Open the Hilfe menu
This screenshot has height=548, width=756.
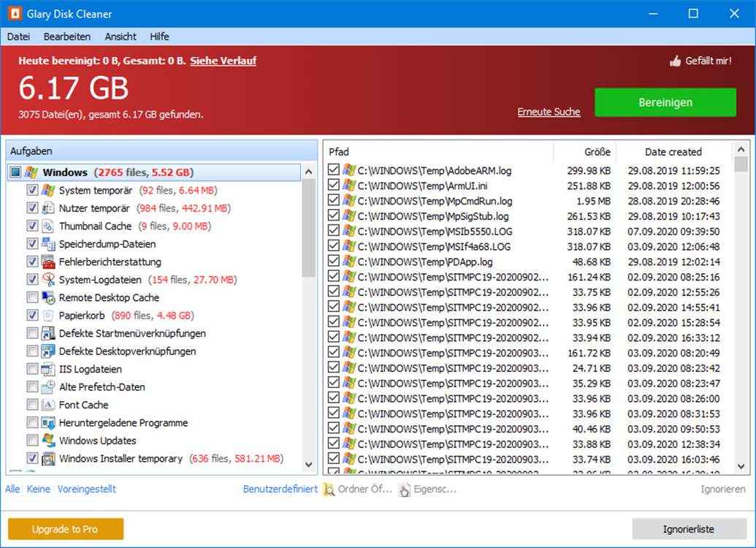point(159,37)
